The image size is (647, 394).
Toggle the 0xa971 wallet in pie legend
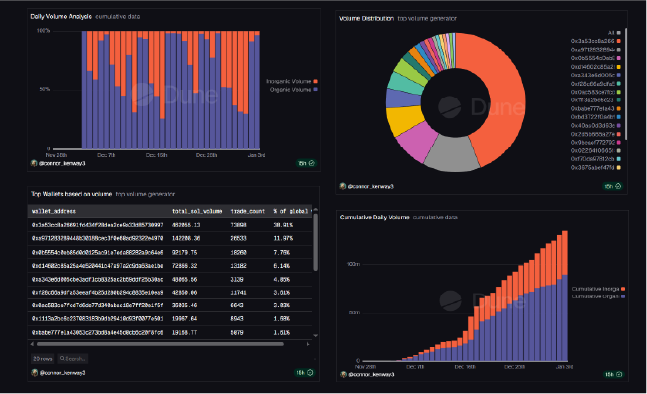tap(595, 50)
